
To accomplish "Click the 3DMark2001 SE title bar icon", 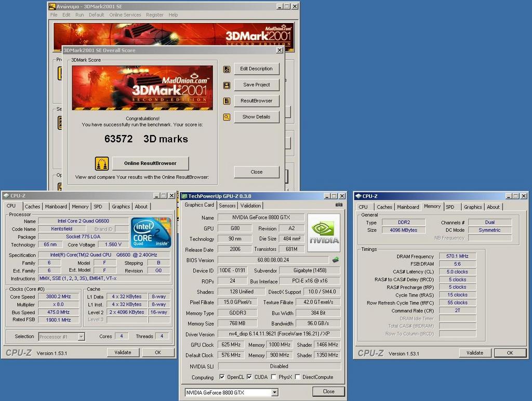I will pyautogui.click(x=52, y=6).
